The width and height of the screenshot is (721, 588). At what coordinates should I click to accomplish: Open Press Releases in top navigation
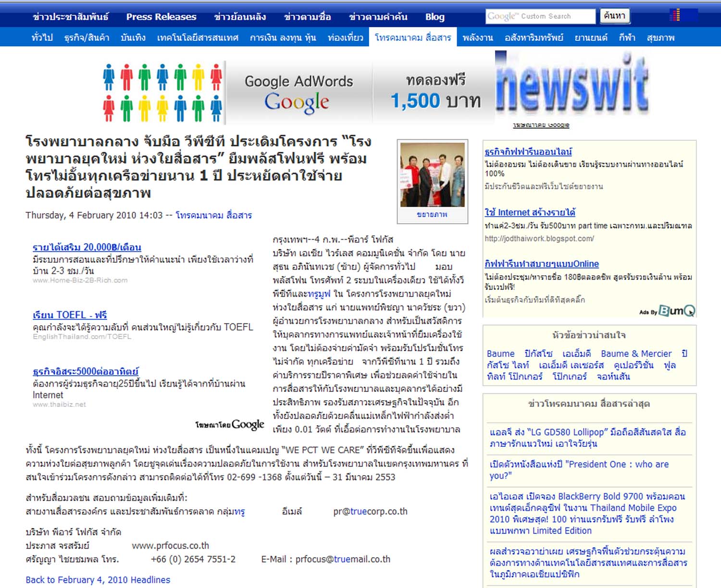coord(161,17)
